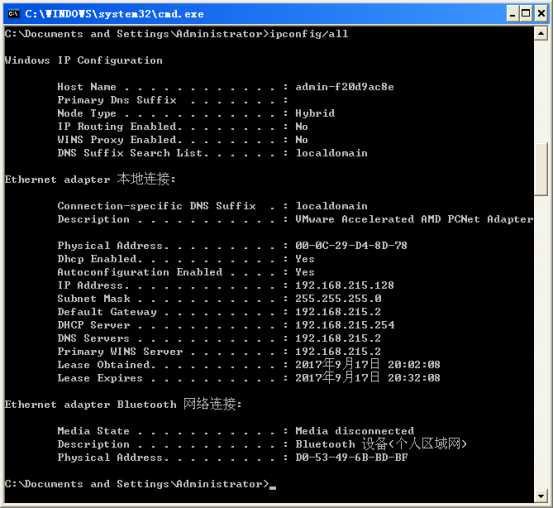The image size is (554, 508).
Task: Click the bottom command prompt cursor line
Action: [x=140, y=484]
